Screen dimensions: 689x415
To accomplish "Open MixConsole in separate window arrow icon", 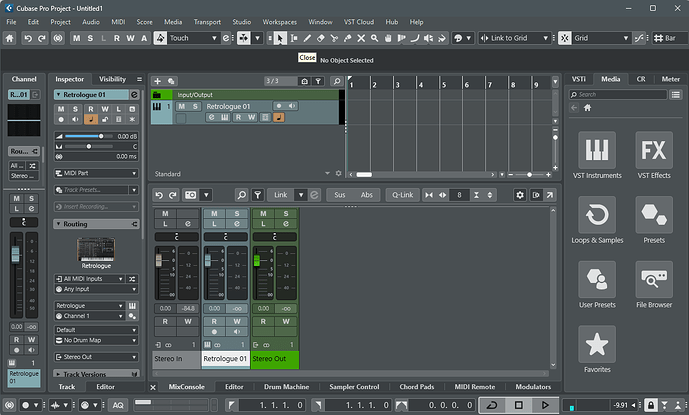I will [550, 195].
